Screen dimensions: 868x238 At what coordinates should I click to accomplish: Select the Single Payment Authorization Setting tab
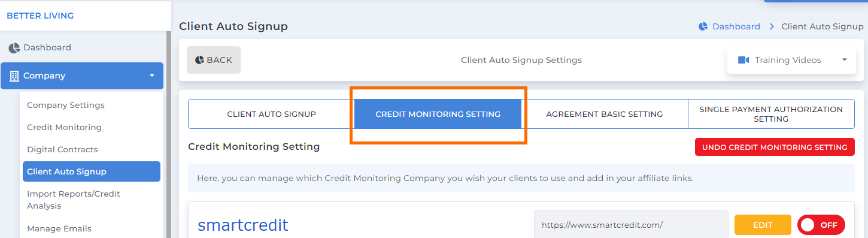tap(771, 114)
